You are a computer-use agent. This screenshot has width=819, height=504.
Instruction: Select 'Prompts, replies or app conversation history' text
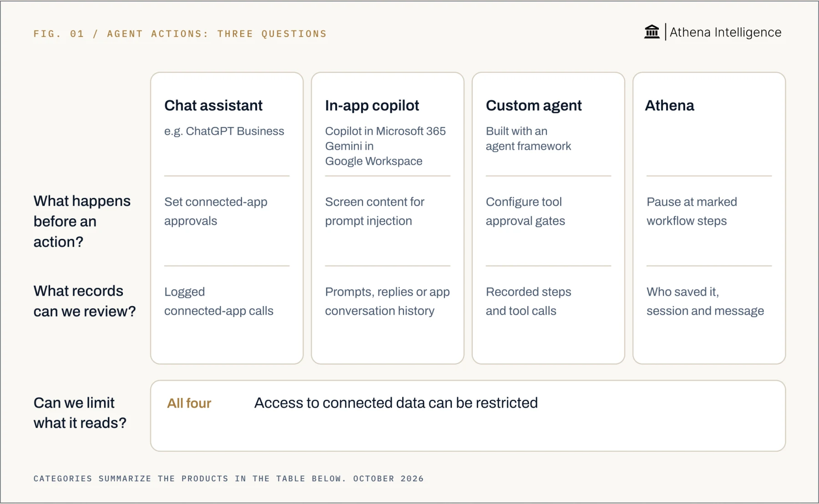tap(387, 302)
